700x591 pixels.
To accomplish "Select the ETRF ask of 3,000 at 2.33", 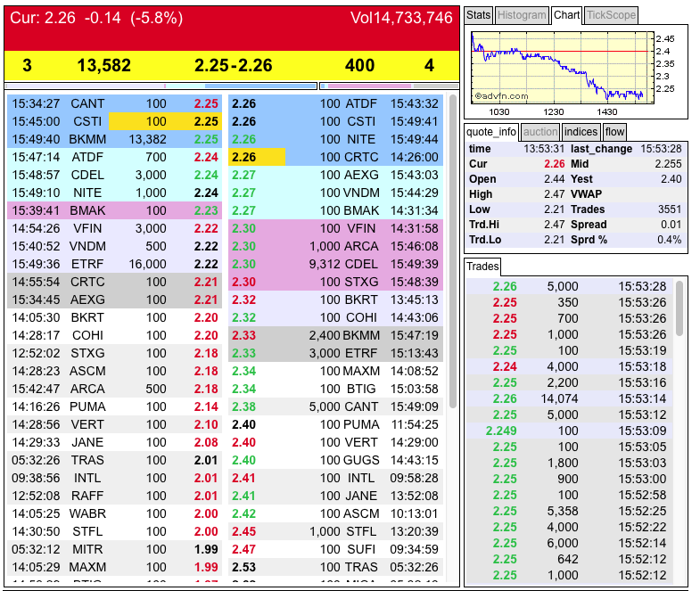I will [335, 353].
